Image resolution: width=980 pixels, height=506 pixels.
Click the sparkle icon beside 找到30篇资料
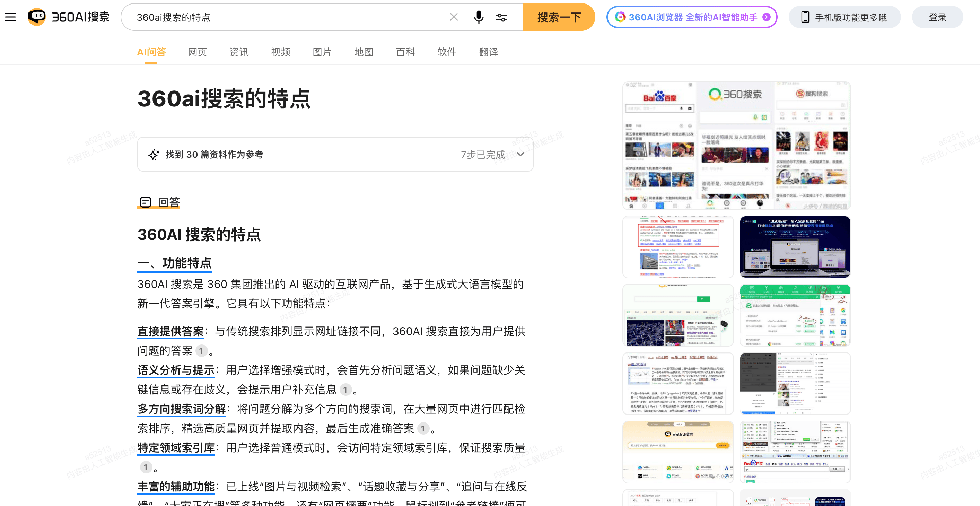tap(154, 155)
